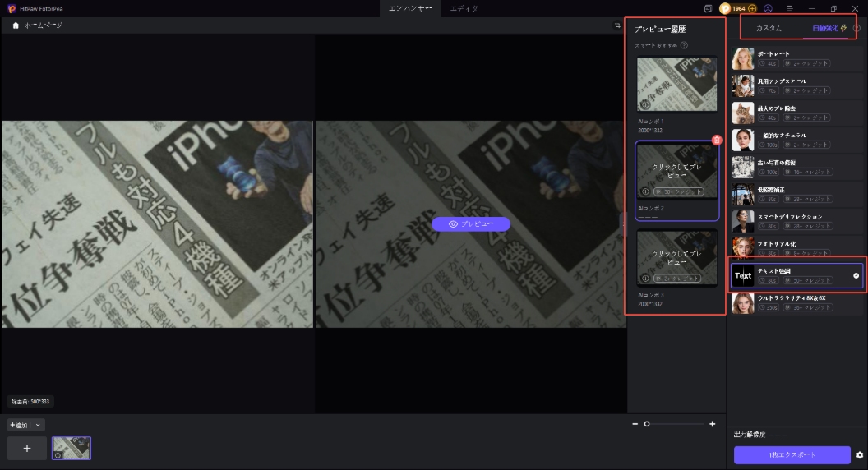Screen dimensions: 868x470
Task: Click the 出力解像度 label
Action: [x=750, y=435]
